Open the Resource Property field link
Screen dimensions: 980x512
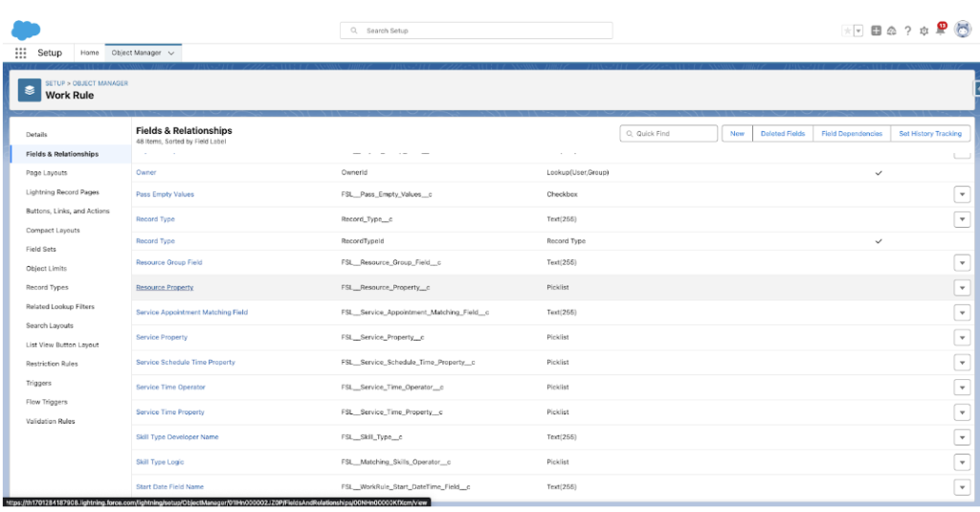165,287
